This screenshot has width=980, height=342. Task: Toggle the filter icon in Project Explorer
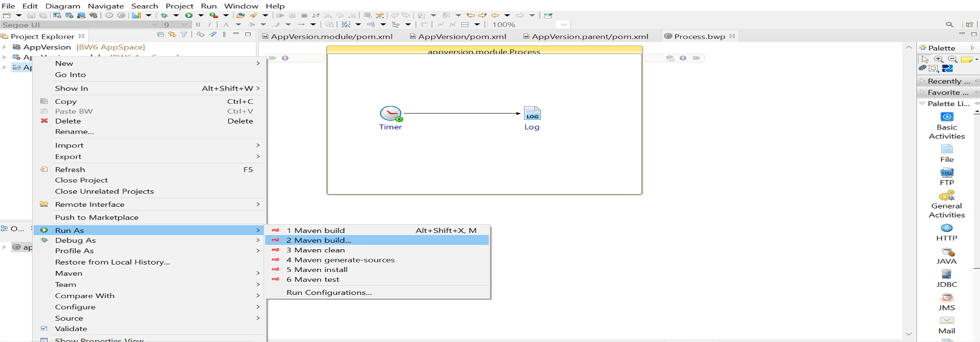pyautogui.click(x=184, y=34)
